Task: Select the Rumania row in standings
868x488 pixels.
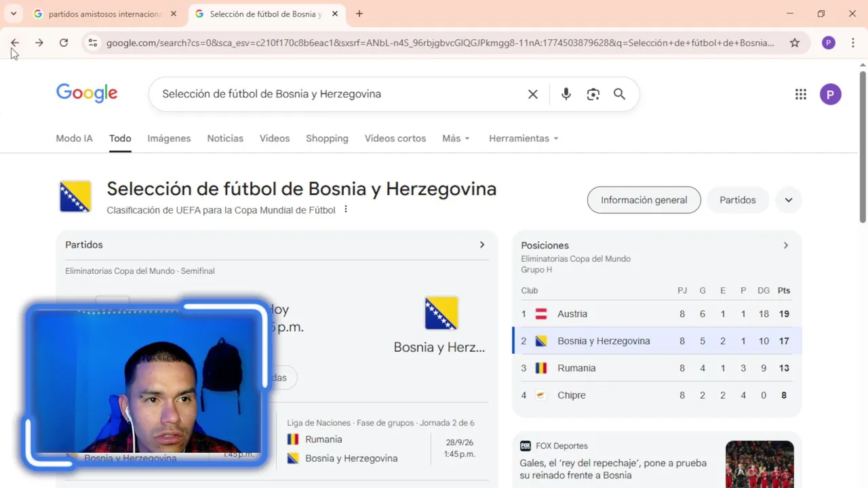Action: click(x=656, y=368)
